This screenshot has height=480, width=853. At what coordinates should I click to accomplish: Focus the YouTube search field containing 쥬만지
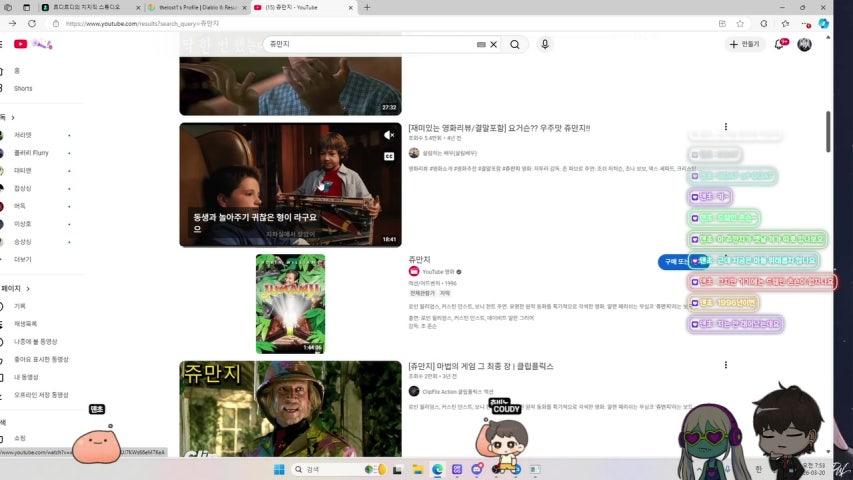(372, 44)
